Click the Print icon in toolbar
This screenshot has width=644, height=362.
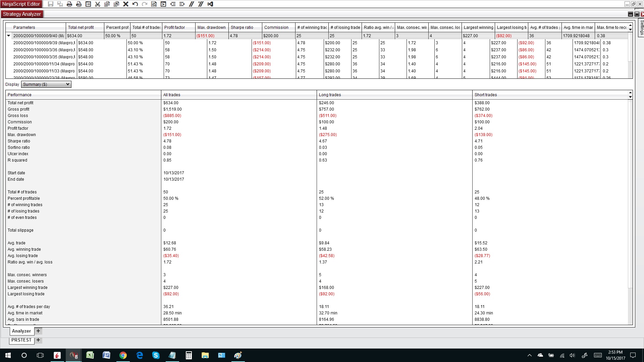click(69, 4)
